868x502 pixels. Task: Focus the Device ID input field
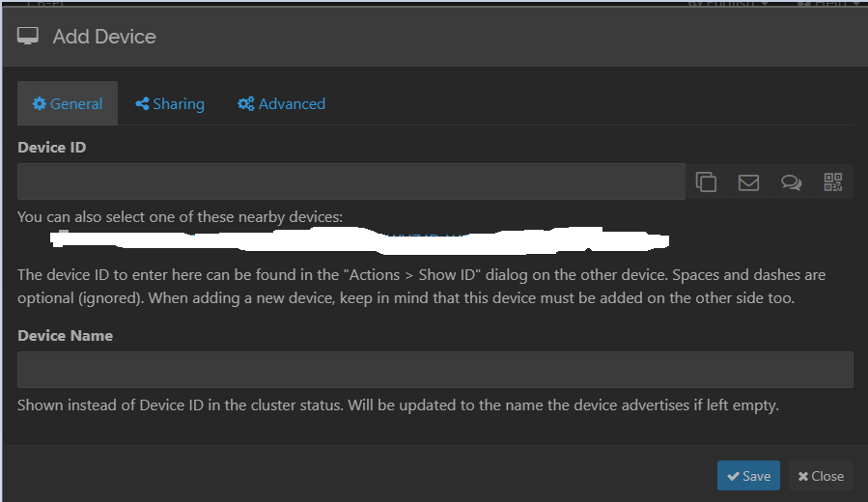click(351, 181)
